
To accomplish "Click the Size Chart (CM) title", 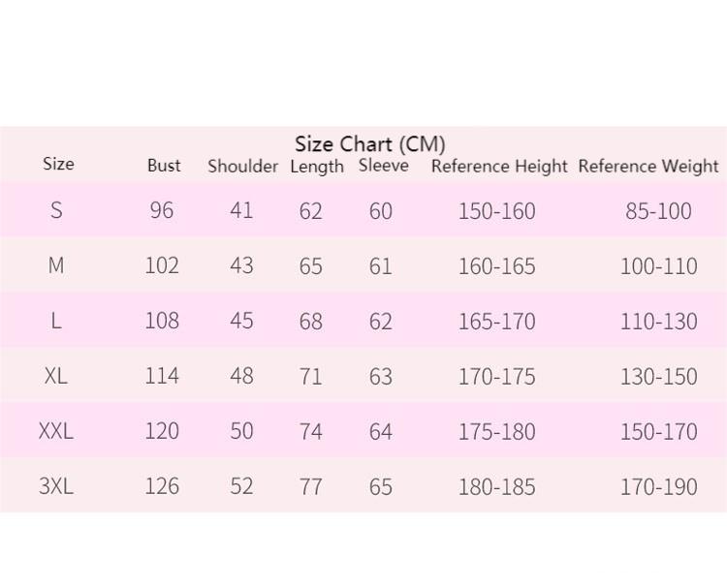I will [x=369, y=144].
